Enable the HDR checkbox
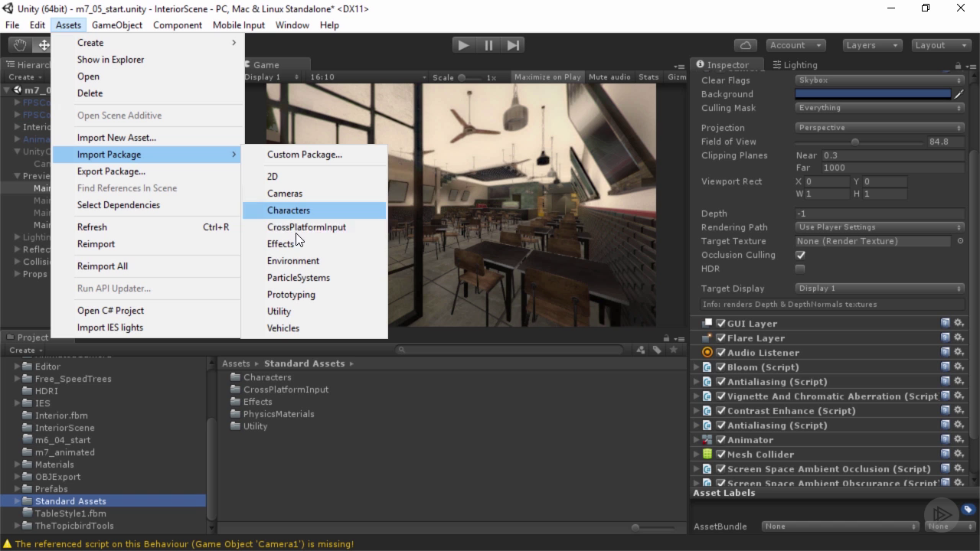 tap(800, 269)
